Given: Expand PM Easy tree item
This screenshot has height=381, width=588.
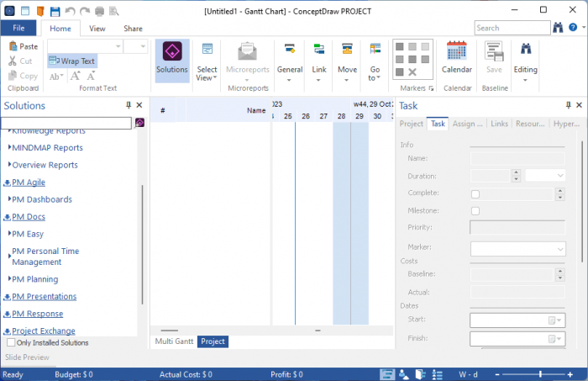Looking at the screenshot, I should pos(10,234).
